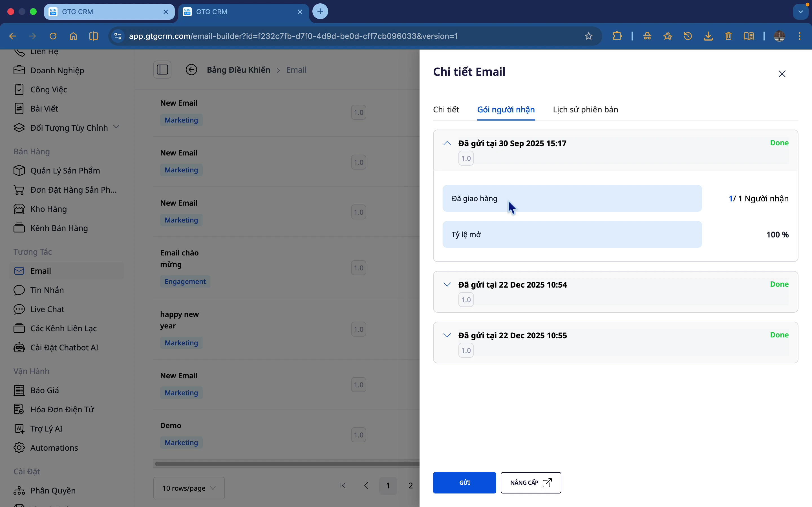812x507 pixels.
Task: Click the GỬI button
Action: 464,482
